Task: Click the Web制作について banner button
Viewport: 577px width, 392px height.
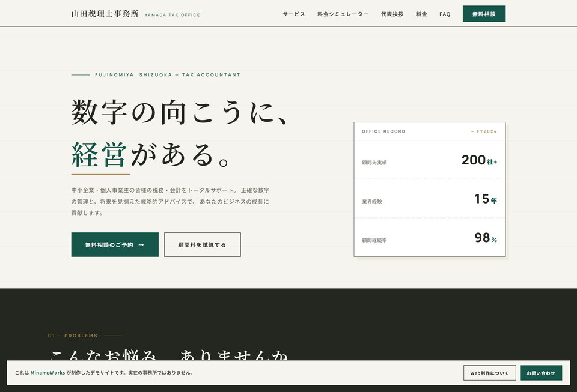Action: [489, 373]
